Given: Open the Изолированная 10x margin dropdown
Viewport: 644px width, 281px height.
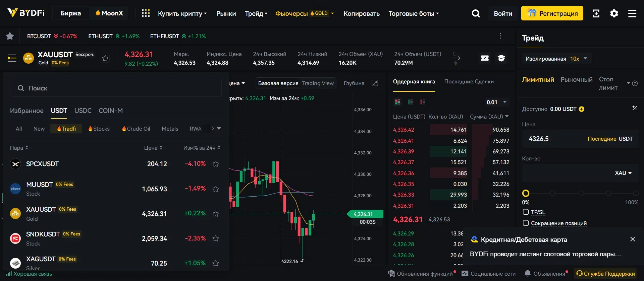Looking at the screenshot, I should click(x=556, y=59).
